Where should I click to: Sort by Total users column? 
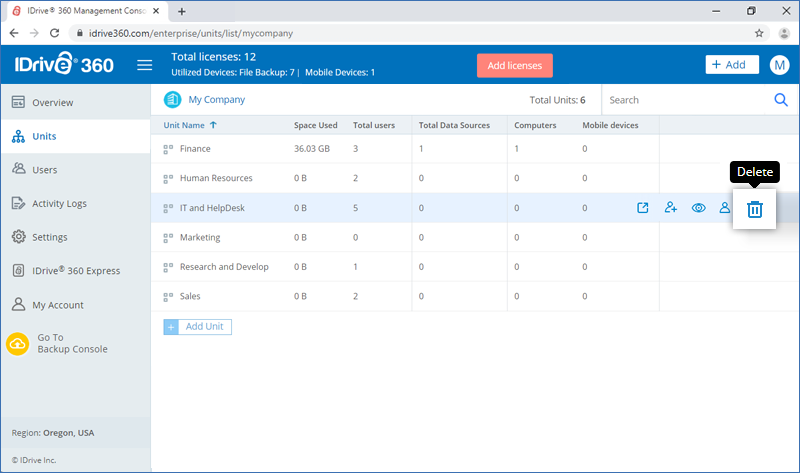click(x=374, y=125)
